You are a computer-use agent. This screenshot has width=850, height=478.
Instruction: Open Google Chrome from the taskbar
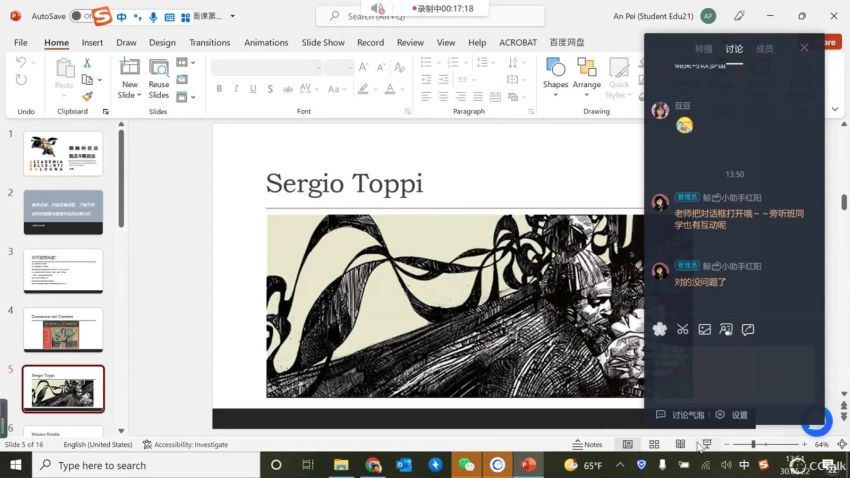[x=373, y=465]
